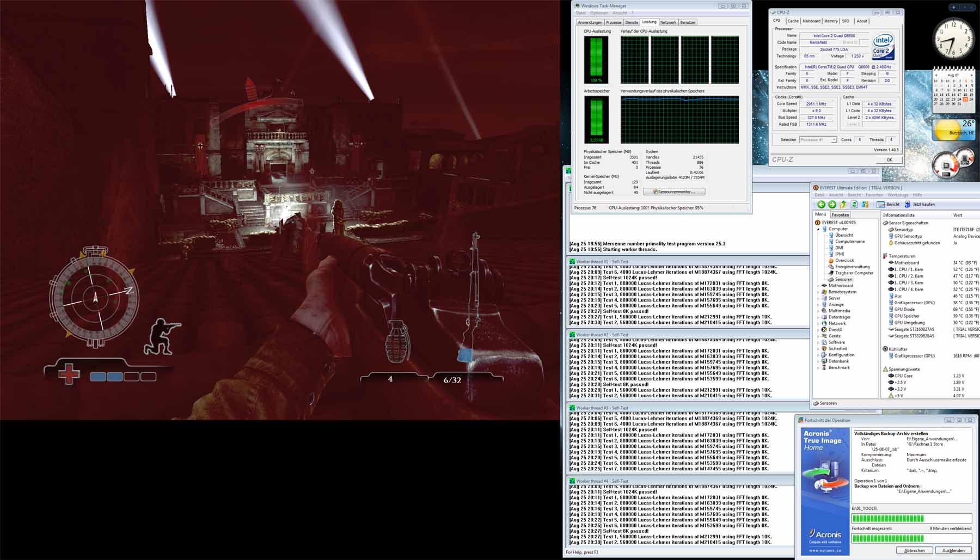
Task: Switch to Favoriten tab in EVEREST
Action: tap(840, 215)
